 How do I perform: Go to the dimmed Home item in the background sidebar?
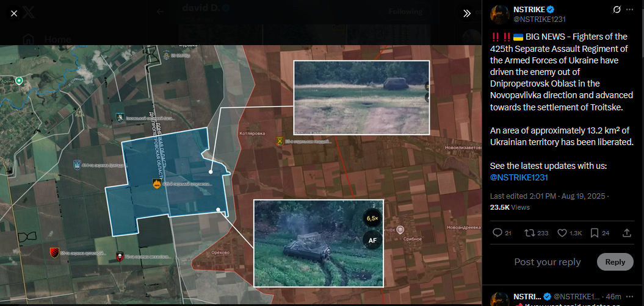[47, 40]
